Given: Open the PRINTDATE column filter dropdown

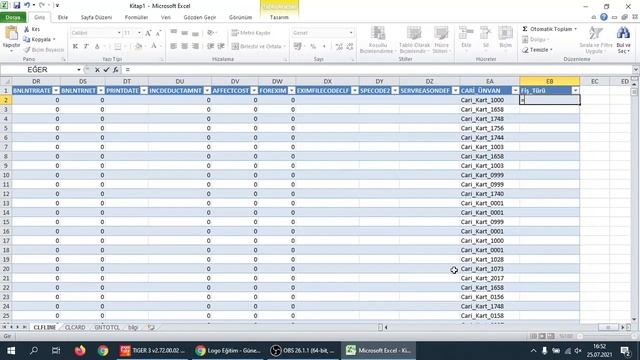Looking at the screenshot, I should tap(144, 91).
